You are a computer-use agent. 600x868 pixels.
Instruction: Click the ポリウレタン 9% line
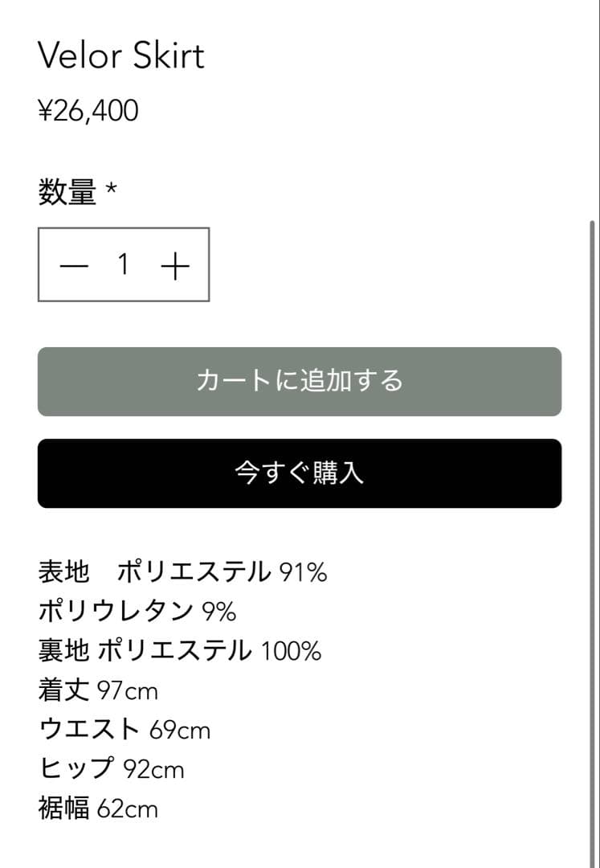pos(137,612)
